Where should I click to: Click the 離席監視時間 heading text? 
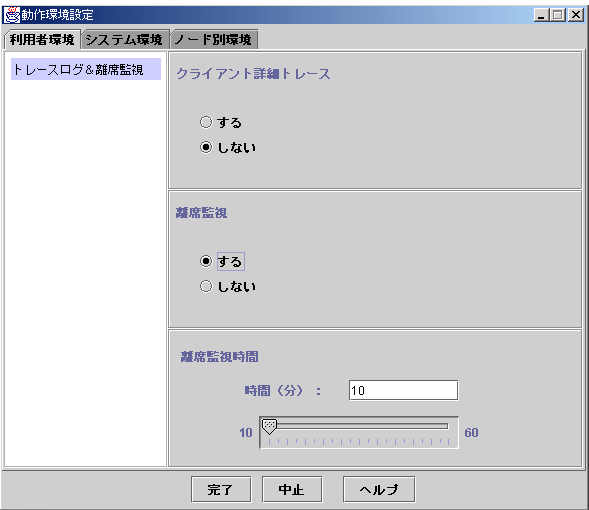tap(219, 356)
